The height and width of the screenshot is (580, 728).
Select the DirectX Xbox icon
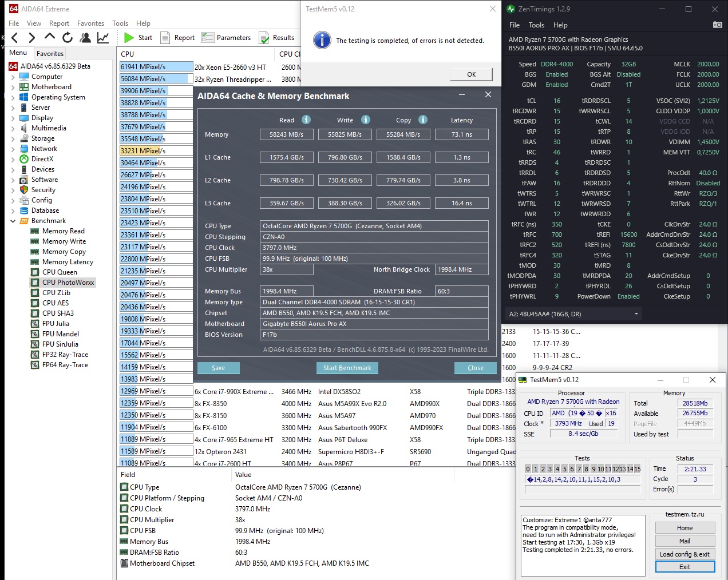click(24, 158)
